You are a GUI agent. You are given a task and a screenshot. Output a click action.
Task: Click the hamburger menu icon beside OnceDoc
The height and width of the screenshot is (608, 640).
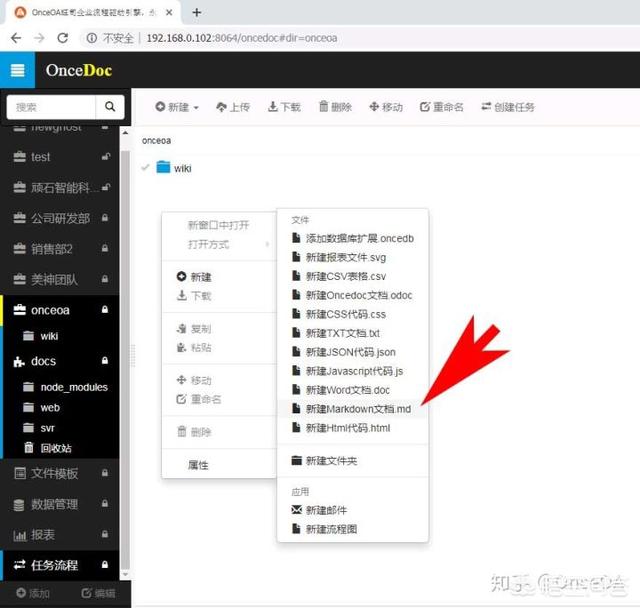pos(17,71)
